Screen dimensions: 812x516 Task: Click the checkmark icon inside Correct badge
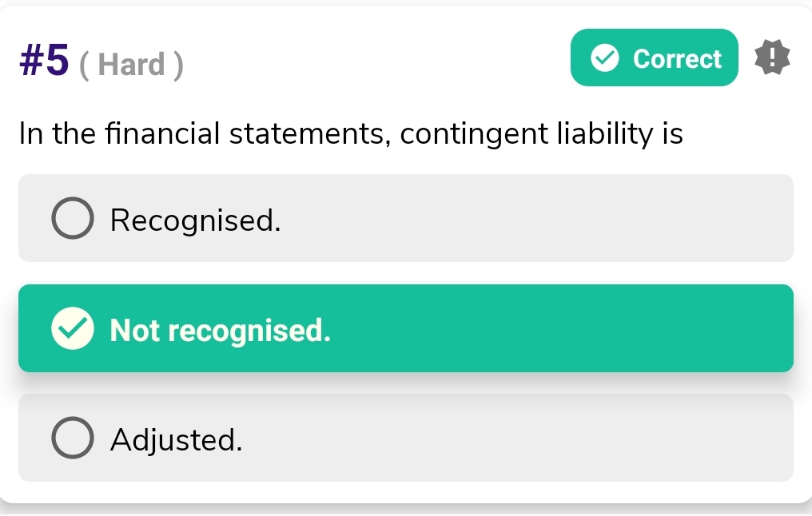604,58
